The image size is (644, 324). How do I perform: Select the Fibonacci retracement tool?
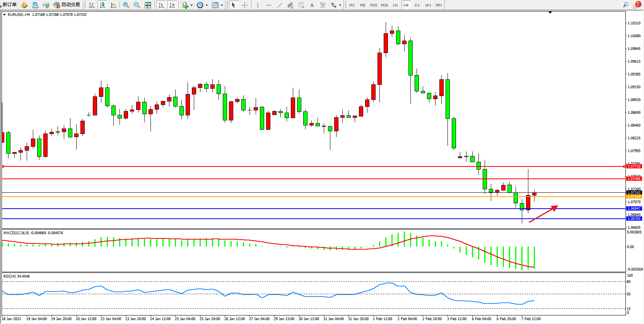click(x=301, y=5)
